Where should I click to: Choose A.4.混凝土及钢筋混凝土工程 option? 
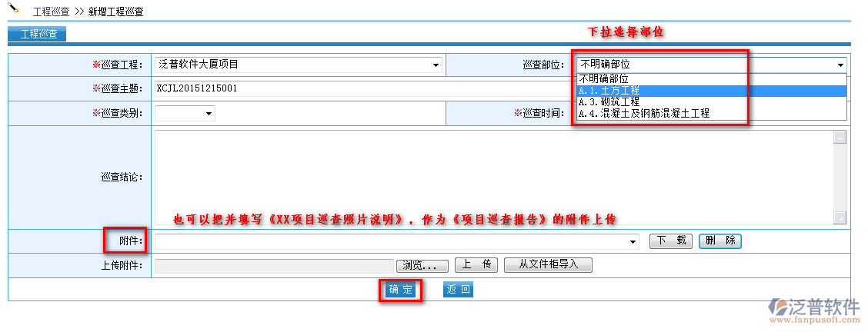(711, 114)
